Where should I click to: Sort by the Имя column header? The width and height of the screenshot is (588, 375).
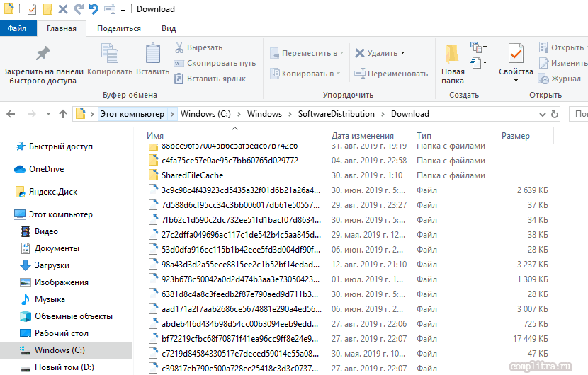155,136
